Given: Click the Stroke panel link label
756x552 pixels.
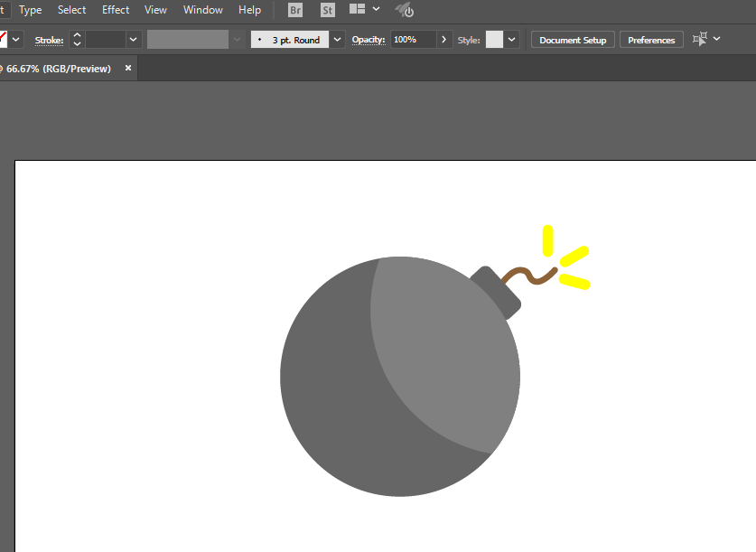Looking at the screenshot, I should click(x=49, y=41).
